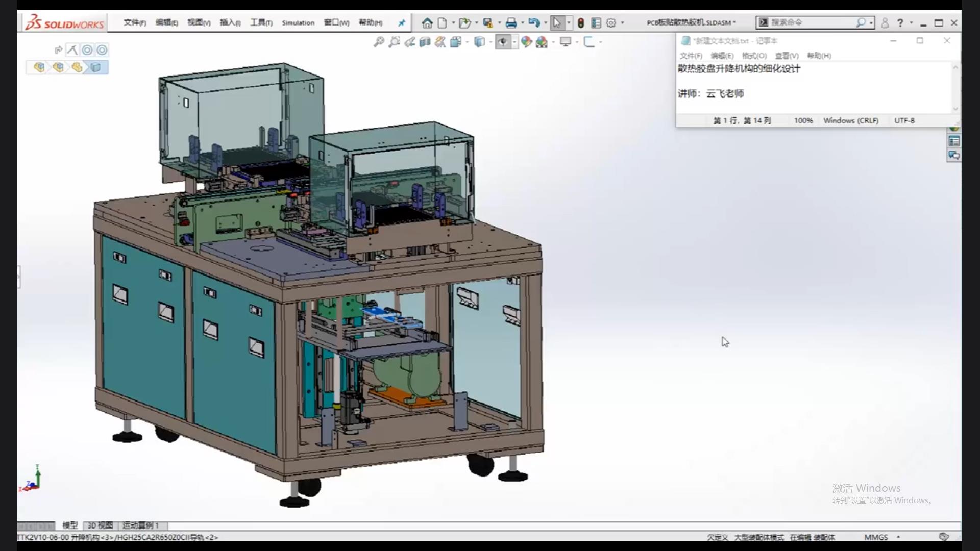This screenshot has width=980, height=551.
Task: Click View Settings monitor icon
Action: pyautogui.click(x=566, y=42)
